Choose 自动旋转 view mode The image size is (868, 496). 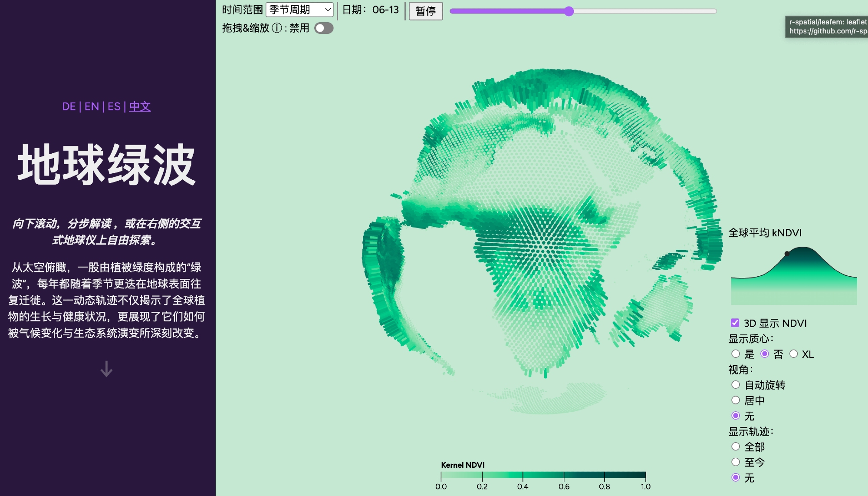point(736,385)
